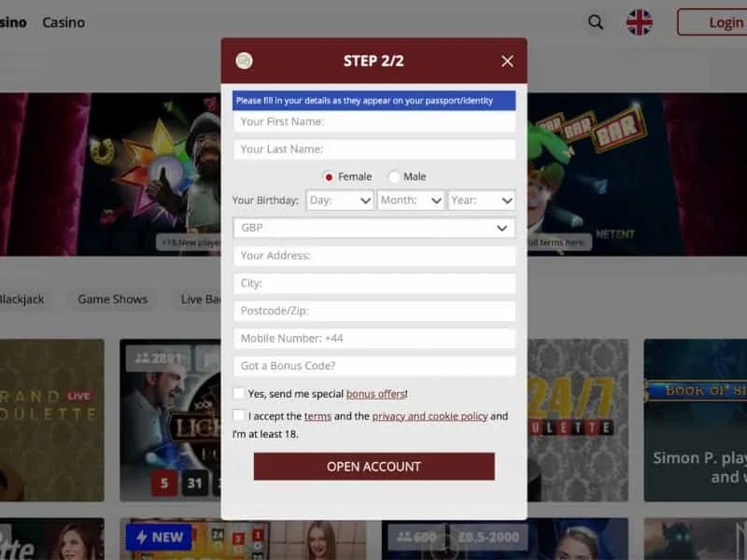Open the terms link
The image size is (747, 560).
pos(317,416)
